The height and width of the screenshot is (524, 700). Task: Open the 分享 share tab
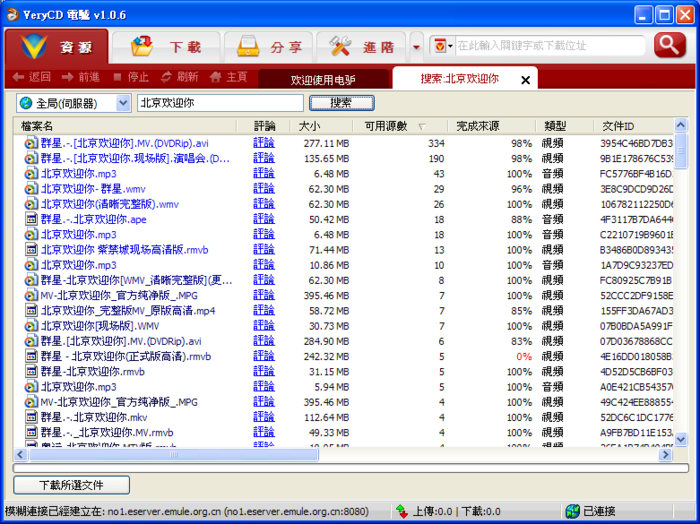[x=269, y=46]
